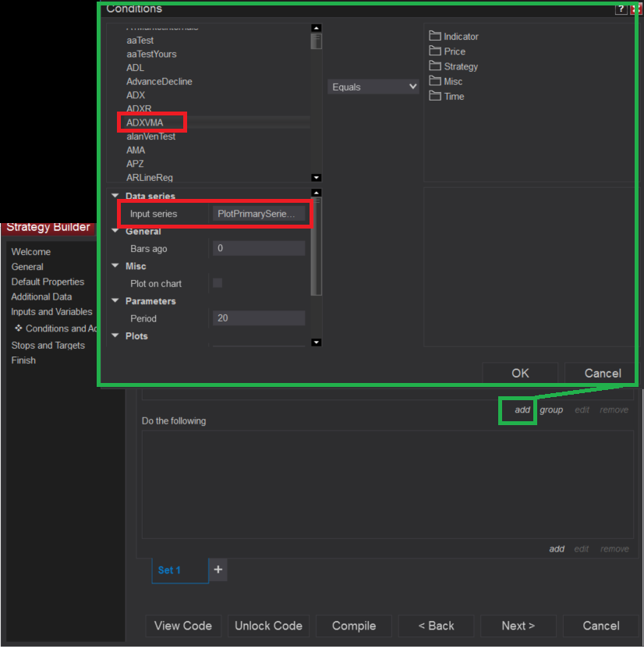This screenshot has width=644, height=649.
Task: Click group link for conditions
Action: tap(551, 410)
